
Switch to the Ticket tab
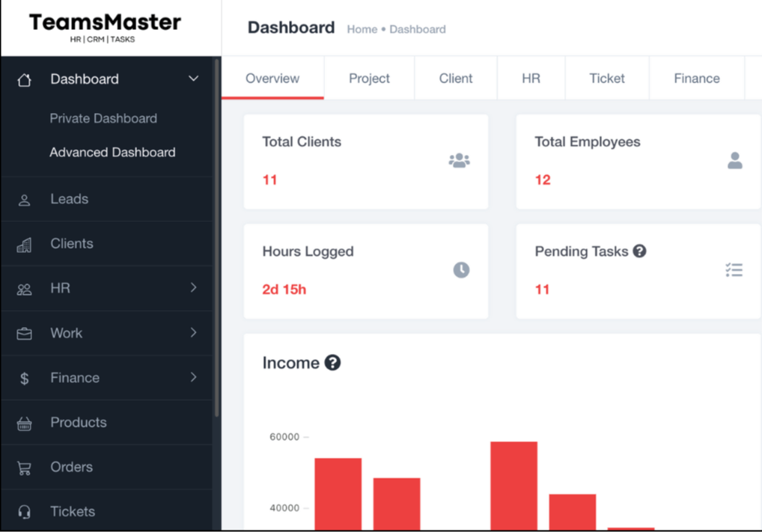606,79
